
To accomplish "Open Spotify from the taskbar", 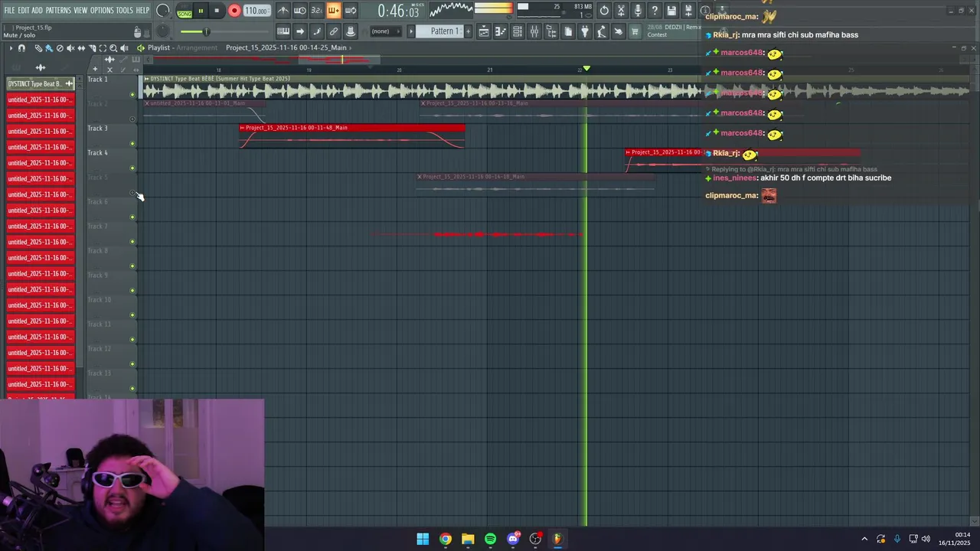I will coord(490,539).
